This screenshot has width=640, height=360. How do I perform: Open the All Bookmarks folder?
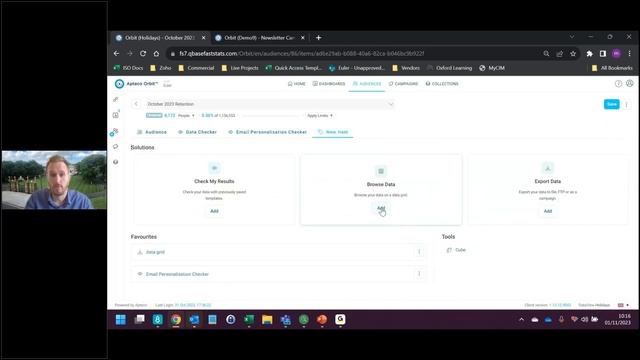612,68
